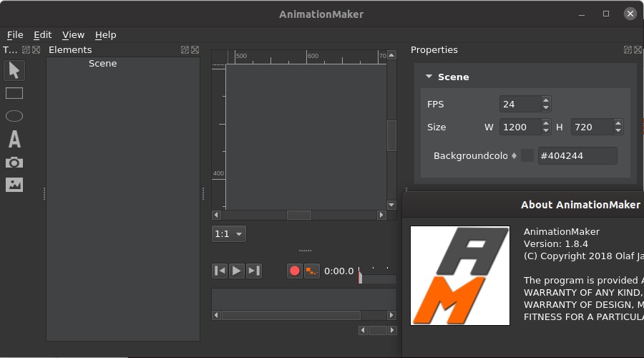Select the arrow selection tool
The height and width of the screenshot is (358, 644).
14,70
